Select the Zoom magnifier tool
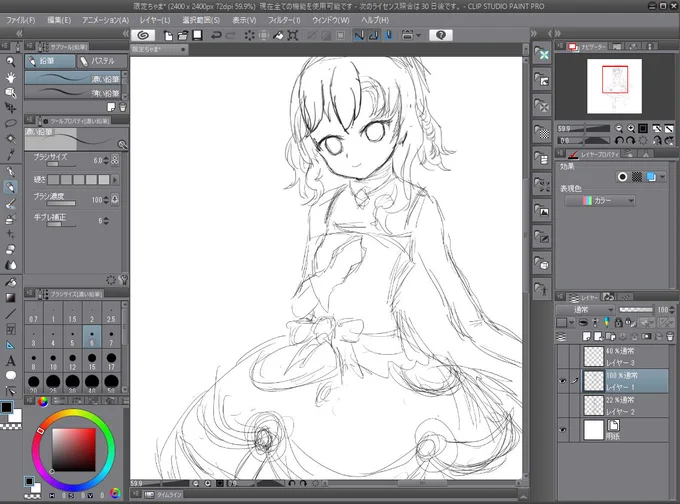 [x=10, y=61]
